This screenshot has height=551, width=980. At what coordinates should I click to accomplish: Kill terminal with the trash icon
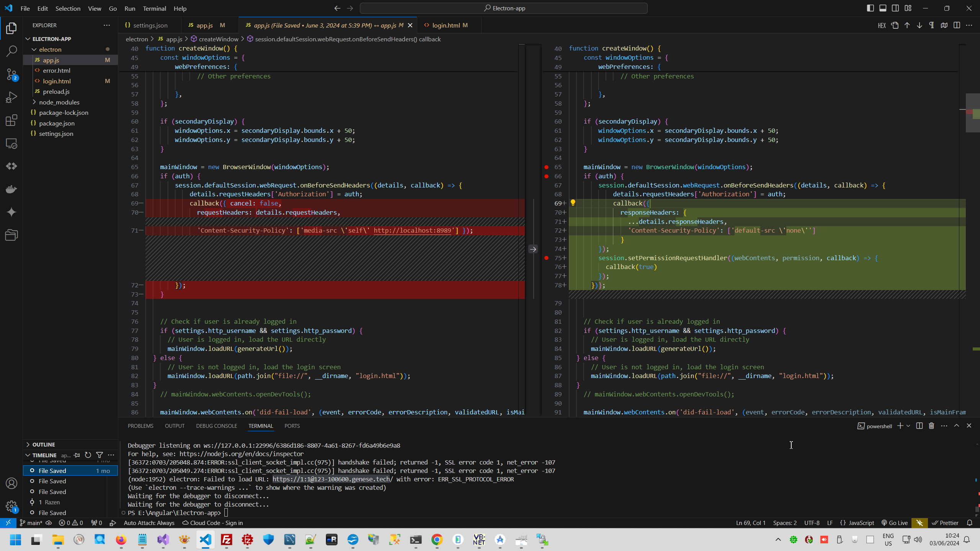(x=931, y=426)
